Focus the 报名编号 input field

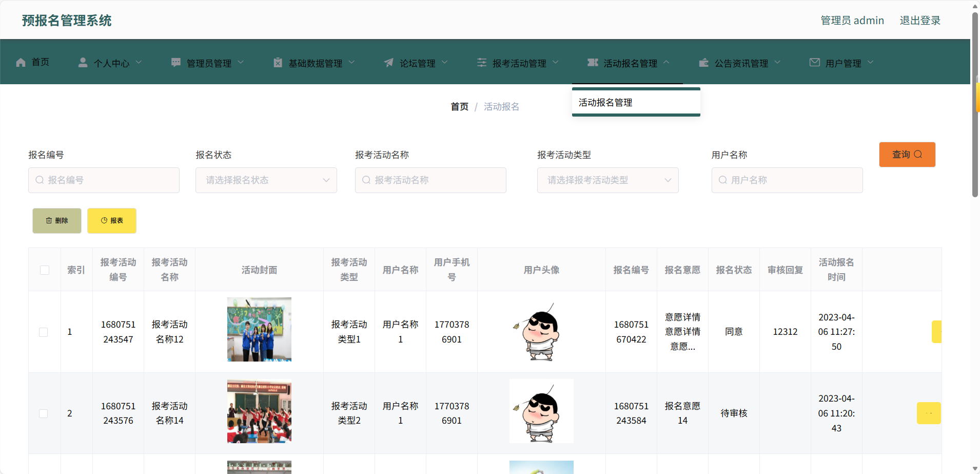pos(104,180)
